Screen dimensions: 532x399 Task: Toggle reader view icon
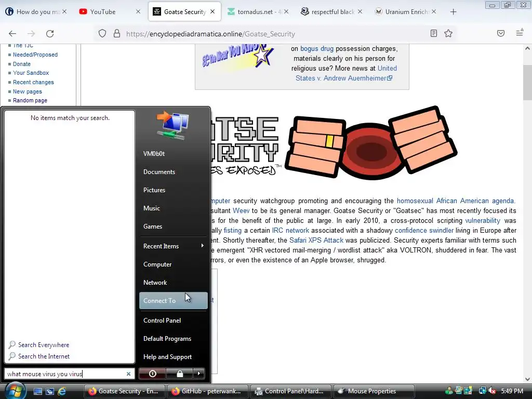[x=434, y=33]
